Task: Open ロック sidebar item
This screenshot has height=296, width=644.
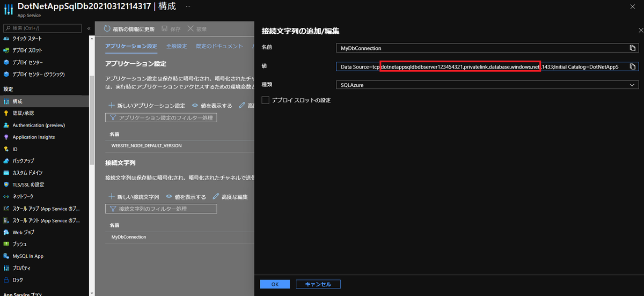Action: [x=18, y=280]
